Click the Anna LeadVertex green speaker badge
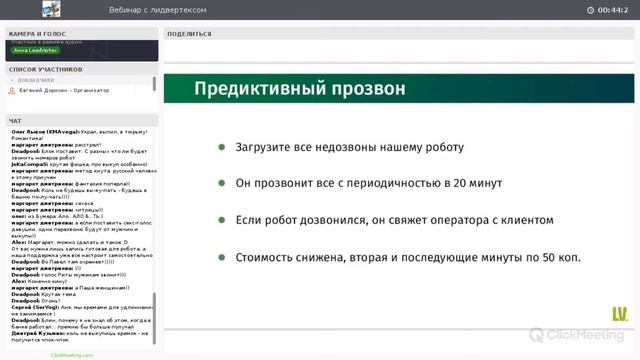Screen dimensions: 640x360 pyautogui.click(x=35, y=50)
